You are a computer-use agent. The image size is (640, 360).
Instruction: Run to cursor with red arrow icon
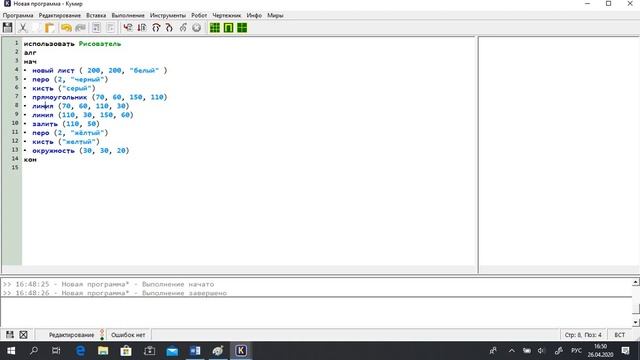tap(142, 28)
